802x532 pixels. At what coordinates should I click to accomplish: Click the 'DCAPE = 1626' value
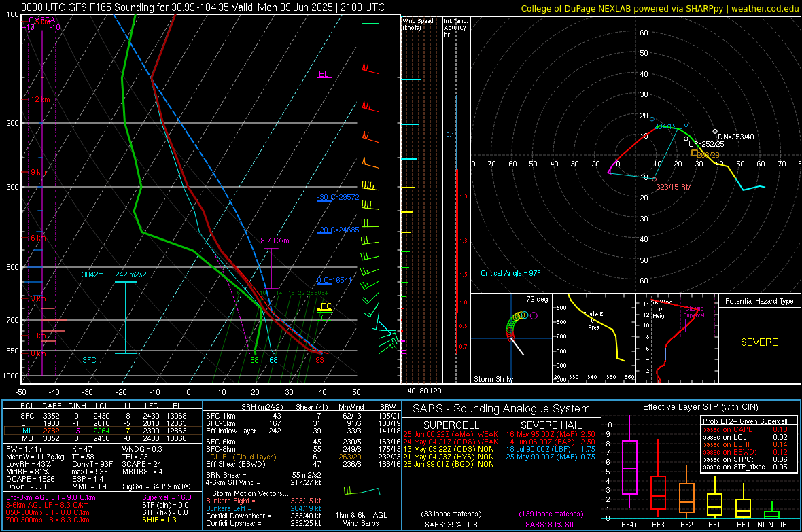30,479
